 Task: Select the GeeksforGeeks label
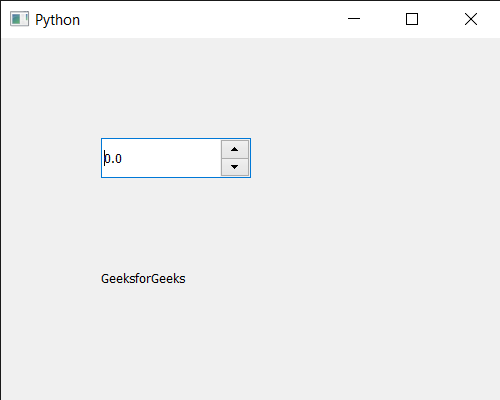point(143,279)
